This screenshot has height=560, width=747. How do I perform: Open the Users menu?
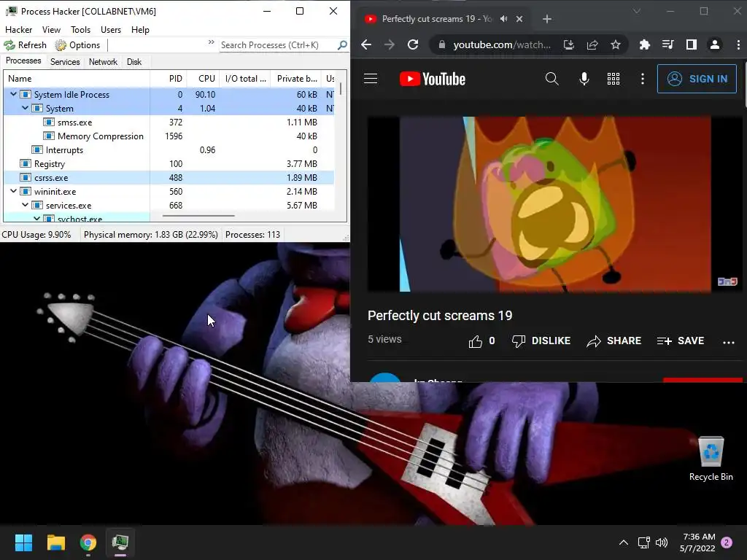(111, 29)
